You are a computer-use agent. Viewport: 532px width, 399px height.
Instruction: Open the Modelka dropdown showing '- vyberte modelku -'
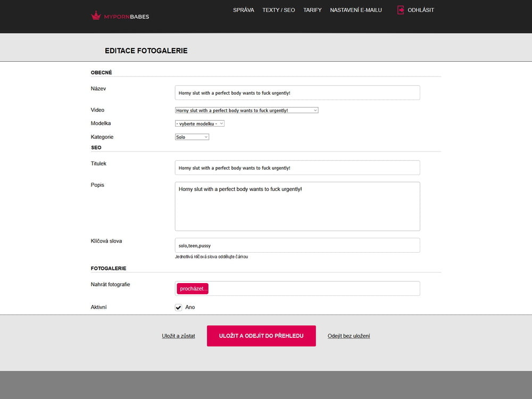click(x=199, y=123)
